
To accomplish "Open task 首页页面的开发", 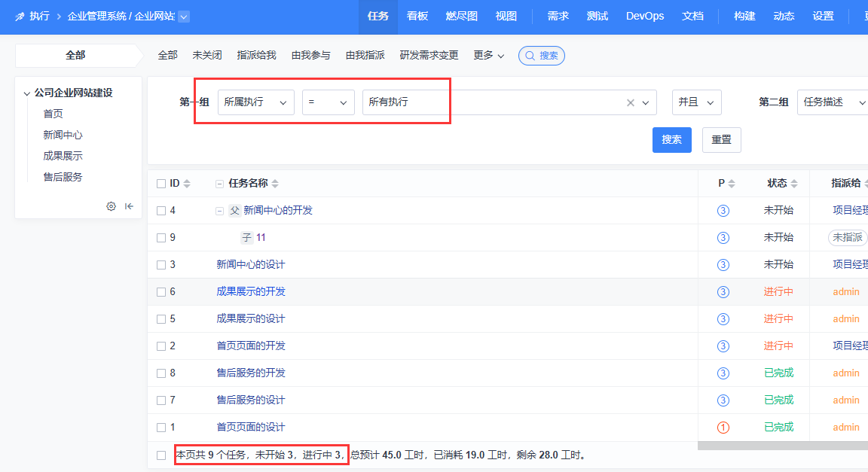I will pos(251,346).
